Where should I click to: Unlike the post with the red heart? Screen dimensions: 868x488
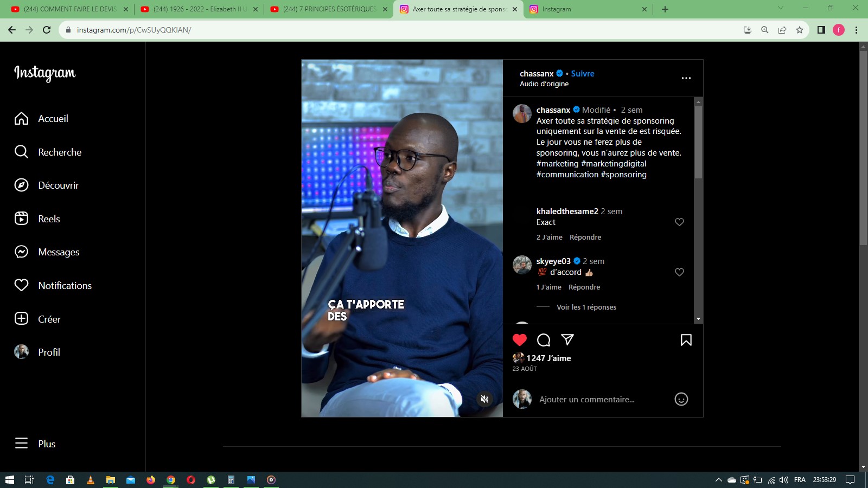(519, 340)
